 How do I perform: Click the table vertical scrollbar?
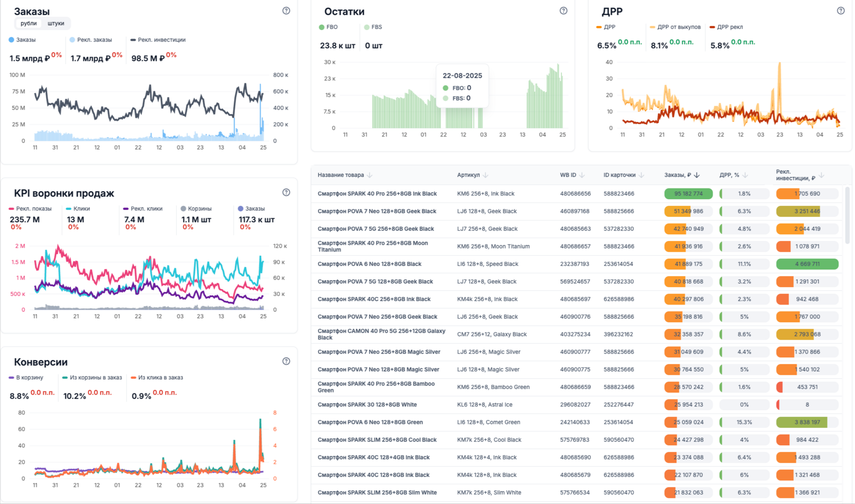[847, 214]
